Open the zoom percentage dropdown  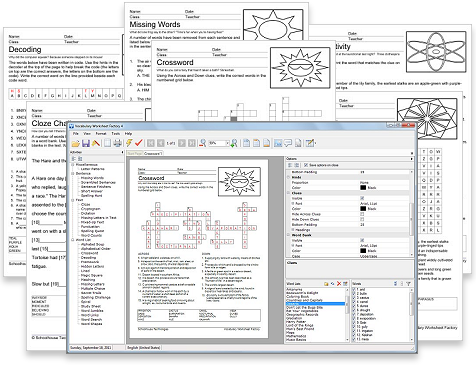227,143
